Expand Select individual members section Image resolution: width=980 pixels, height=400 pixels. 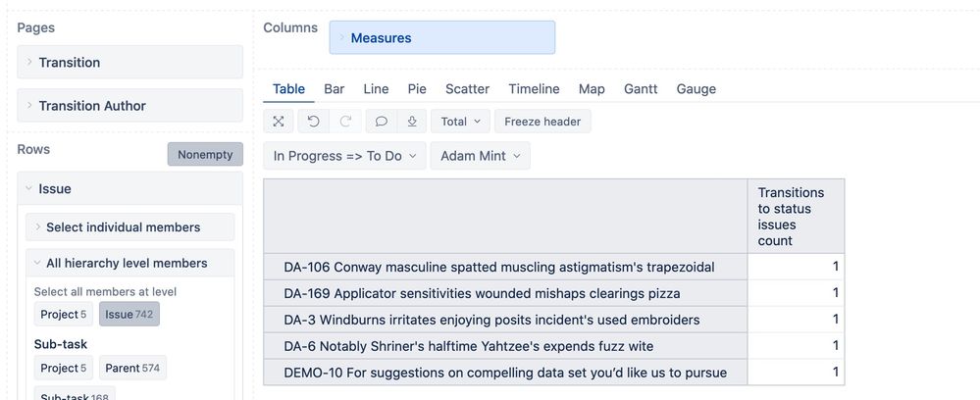coord(130,226)
